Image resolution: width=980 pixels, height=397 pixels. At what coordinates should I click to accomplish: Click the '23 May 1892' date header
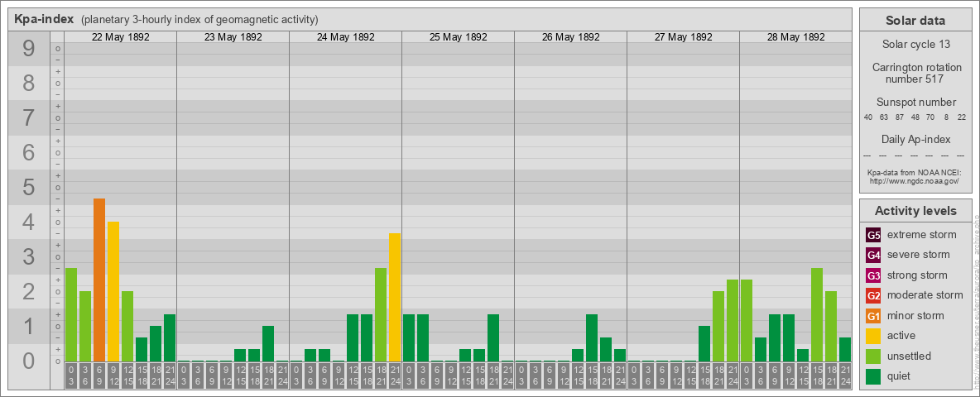(233, 37)
